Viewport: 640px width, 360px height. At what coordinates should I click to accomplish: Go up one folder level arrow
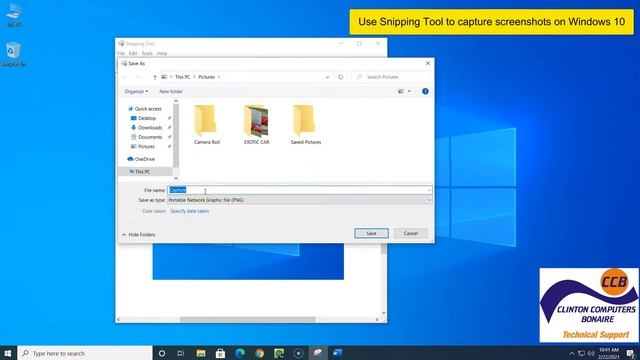click(155, 77)
